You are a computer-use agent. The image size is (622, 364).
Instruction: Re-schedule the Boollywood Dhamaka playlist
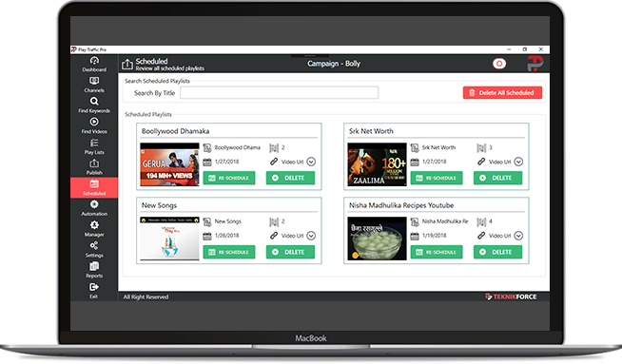229,178
